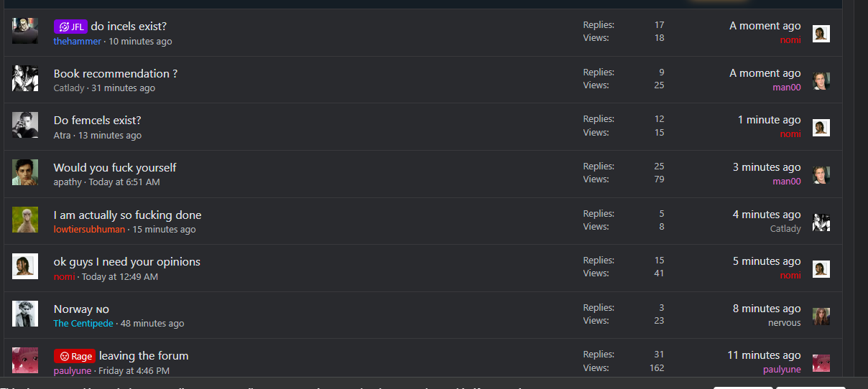The image size is (868, 389).
Task: Click the page's vertical scrollbar
Action: (860, 187)
